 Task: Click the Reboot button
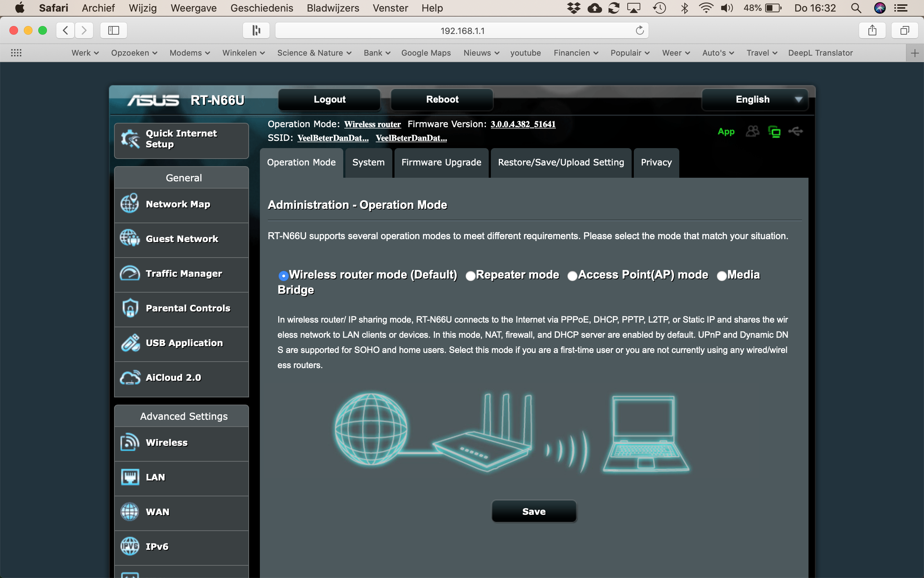442,100
